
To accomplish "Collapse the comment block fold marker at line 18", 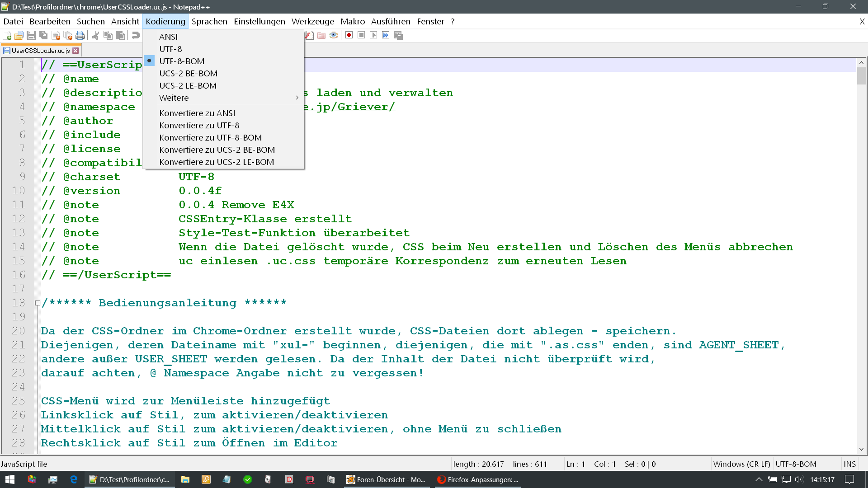I will pyautogui.click(x=38, y=303).
